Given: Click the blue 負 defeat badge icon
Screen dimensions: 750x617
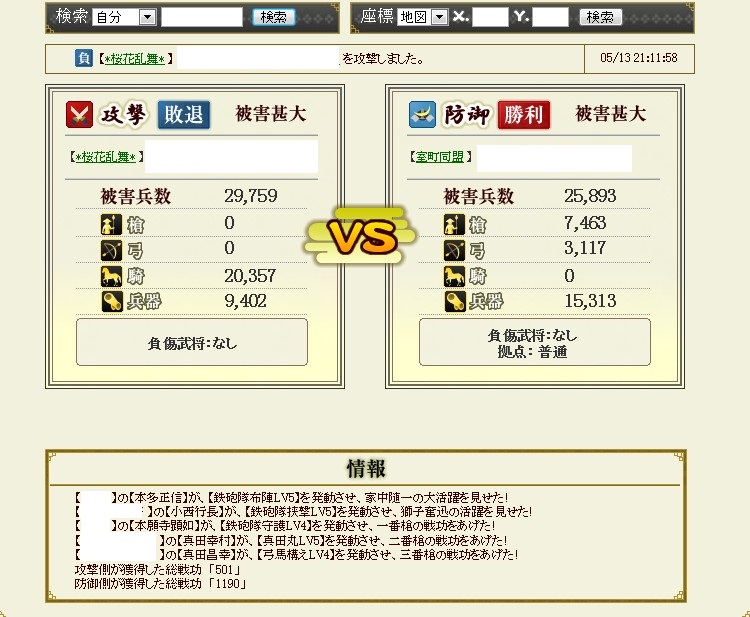Looking at the screenshot, I should pos(84,58).
